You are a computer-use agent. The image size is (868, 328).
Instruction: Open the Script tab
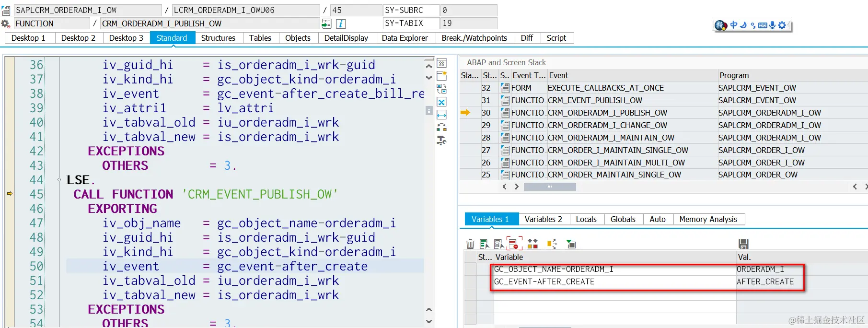556,38
